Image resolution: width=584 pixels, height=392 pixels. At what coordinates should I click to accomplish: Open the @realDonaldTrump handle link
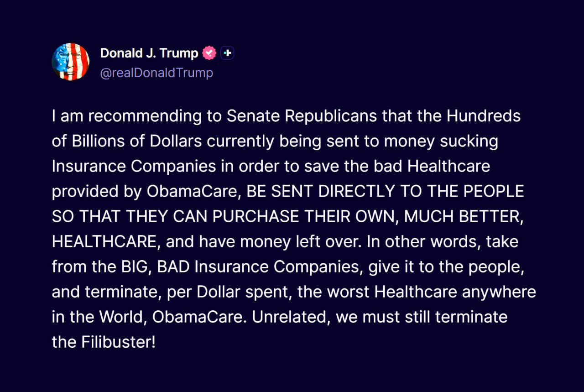(x=156, y=73)
